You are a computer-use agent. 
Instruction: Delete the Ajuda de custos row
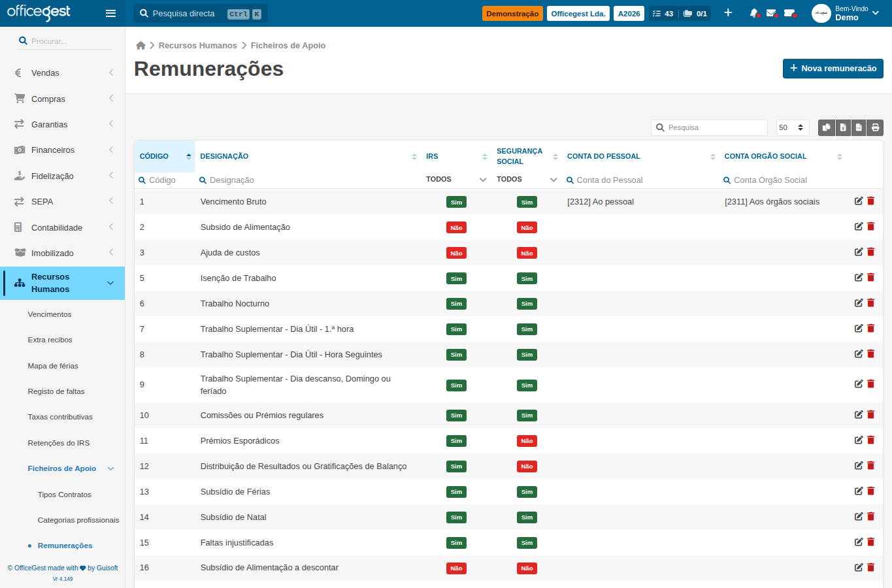[870, 252]
